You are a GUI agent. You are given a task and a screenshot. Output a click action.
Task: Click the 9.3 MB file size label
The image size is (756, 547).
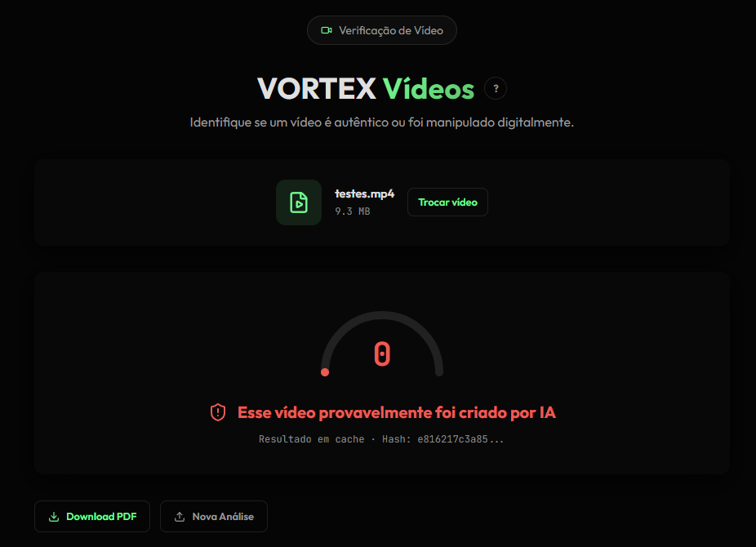tap(353, 211)
